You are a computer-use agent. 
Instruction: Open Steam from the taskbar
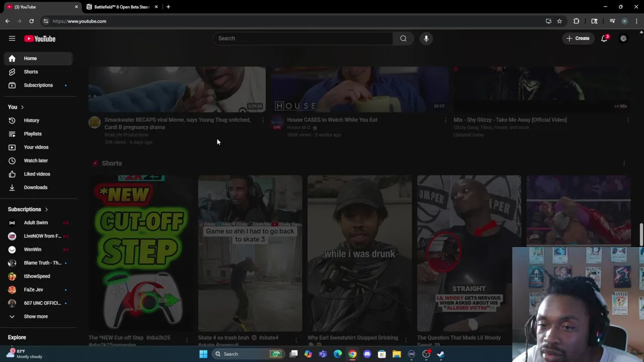(441, 354)
